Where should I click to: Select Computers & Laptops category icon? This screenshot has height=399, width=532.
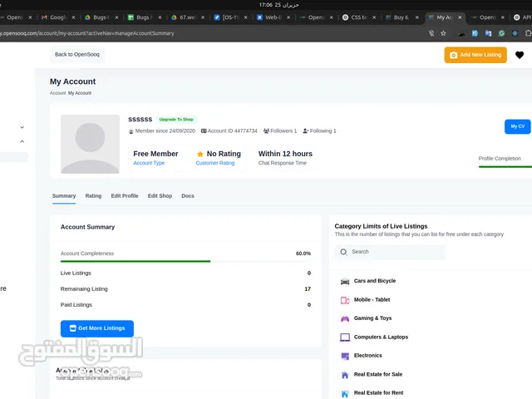tap(345, 337)
